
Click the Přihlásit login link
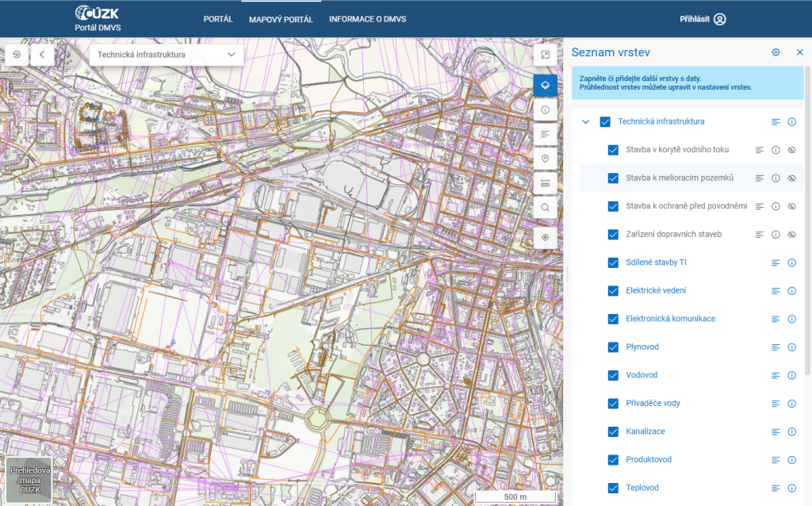pos(695,19)
